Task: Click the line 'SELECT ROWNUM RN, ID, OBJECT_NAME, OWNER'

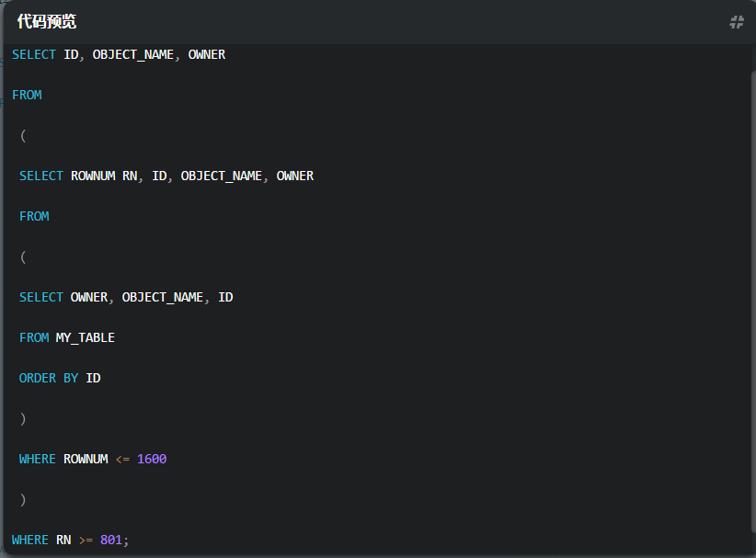Action: (166, 177)
